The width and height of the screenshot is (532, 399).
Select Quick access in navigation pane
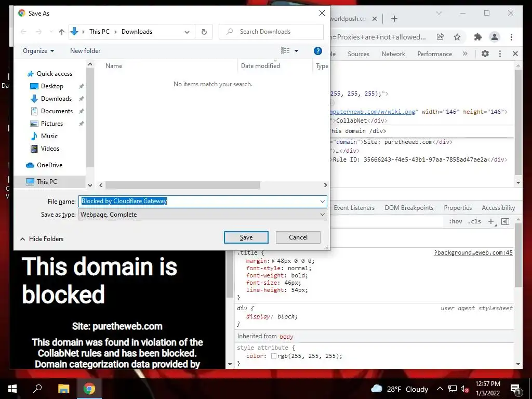pyautogui.click(x=54, y=74)
